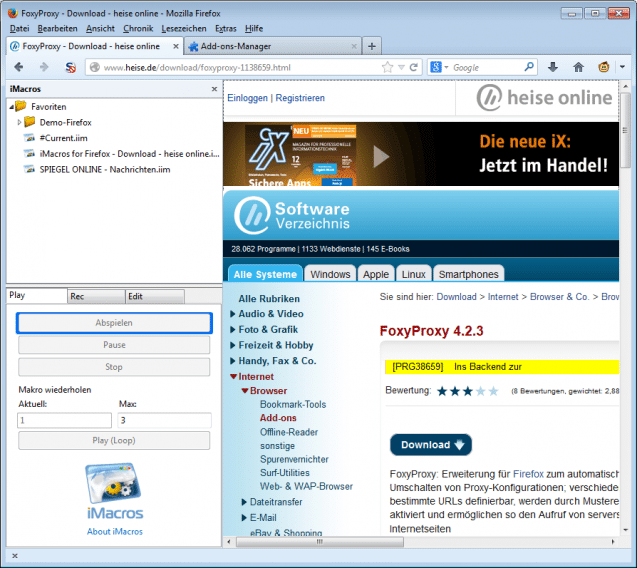The height and width of the screenshot is (568, 637).
Task: Select the Smartphones system tab
Action: pyautogui.click(x=468, y=274)
